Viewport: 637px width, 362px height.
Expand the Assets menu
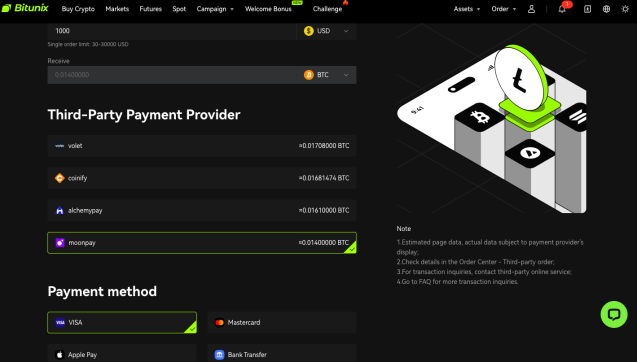467,9
